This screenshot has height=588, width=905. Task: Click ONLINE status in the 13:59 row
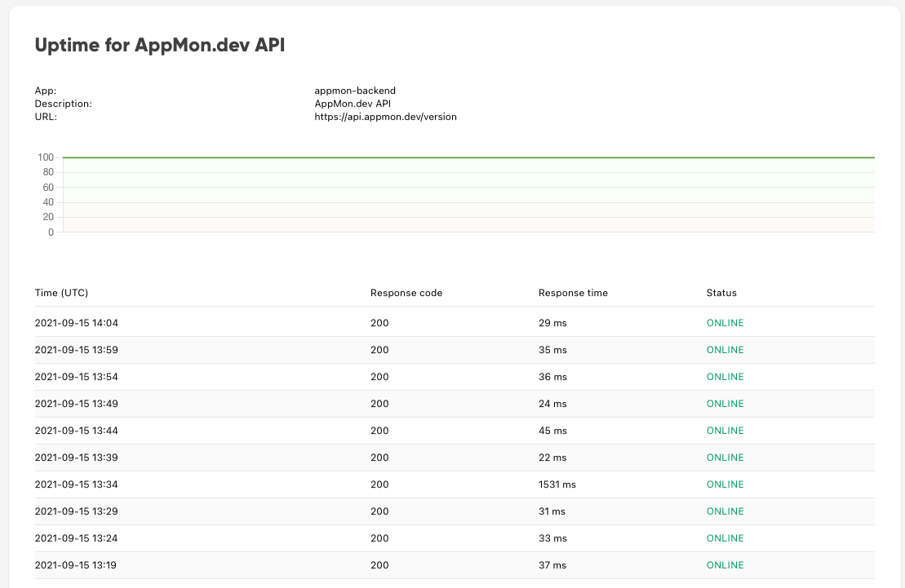click(x=725, y=350)
